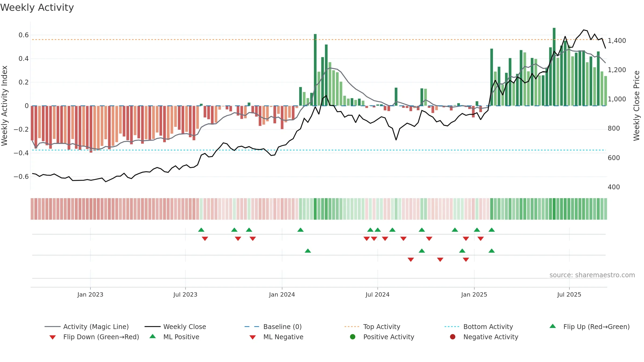This screenshot has height=362, width=644.
Task: Click the 1,000 price axis label
Action: [617, 99]
